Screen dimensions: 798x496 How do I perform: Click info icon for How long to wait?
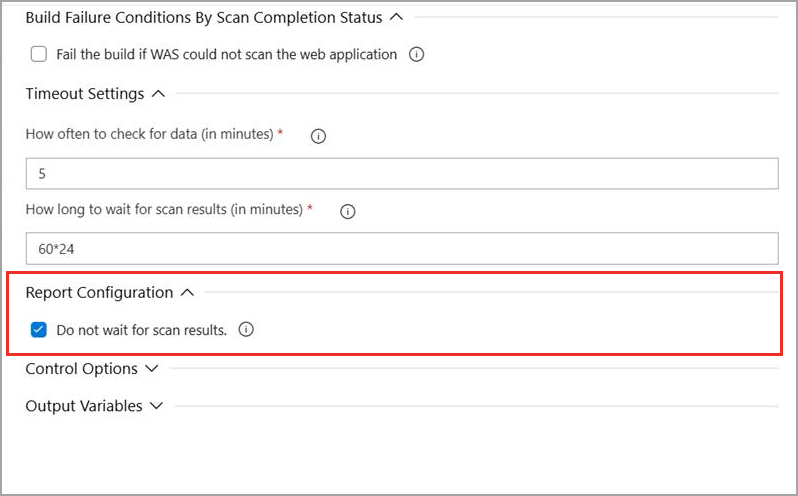(348, 212)
